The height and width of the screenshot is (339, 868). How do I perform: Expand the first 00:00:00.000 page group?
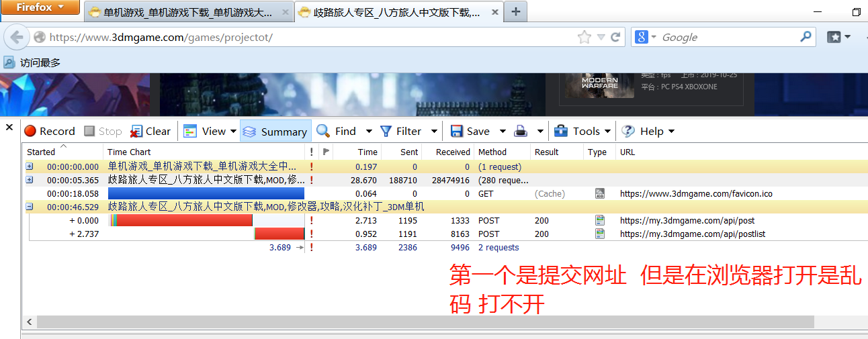pyautogui.click(x=29, y=166)
